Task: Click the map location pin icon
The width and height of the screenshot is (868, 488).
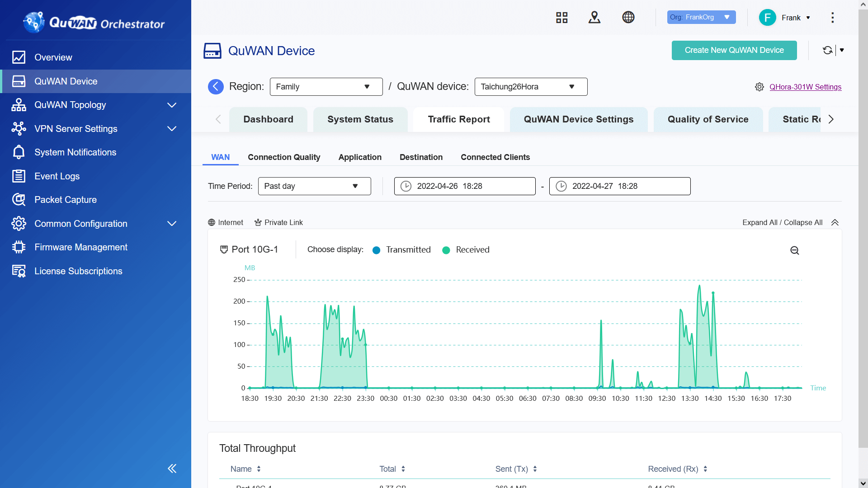Action: tap(594, 18)
